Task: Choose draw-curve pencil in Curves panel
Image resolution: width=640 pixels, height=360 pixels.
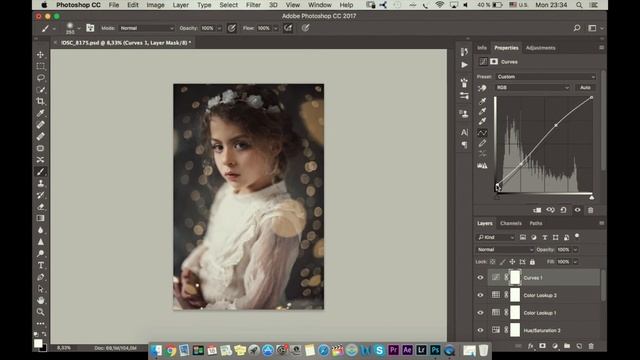Action: 482,143
